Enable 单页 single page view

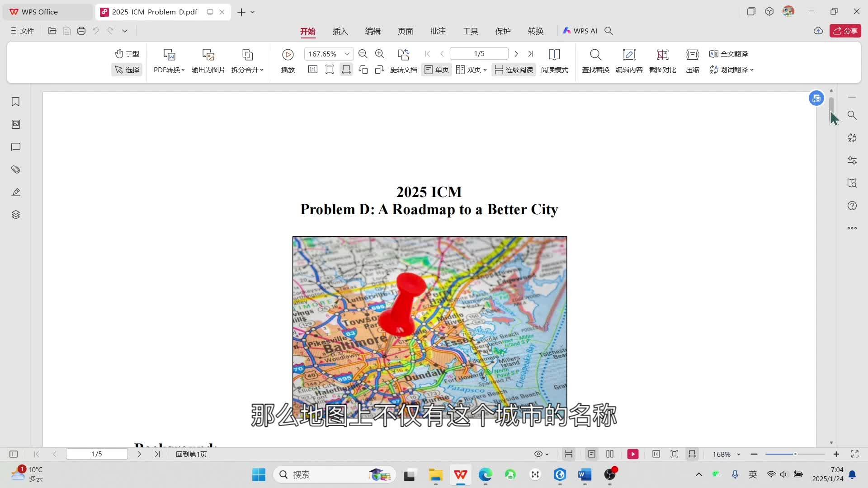pos(436,70)
